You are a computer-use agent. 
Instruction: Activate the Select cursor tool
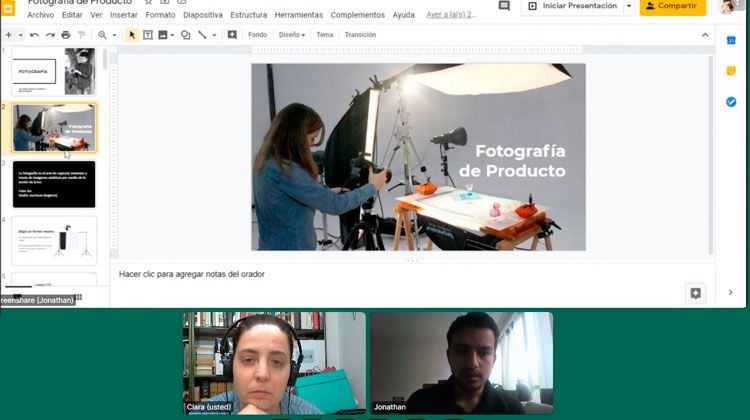coord(133,35)
